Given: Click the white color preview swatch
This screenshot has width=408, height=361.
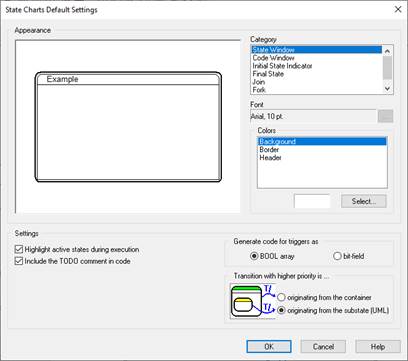Looking at the screenshot, I should (x=312, y=201).
